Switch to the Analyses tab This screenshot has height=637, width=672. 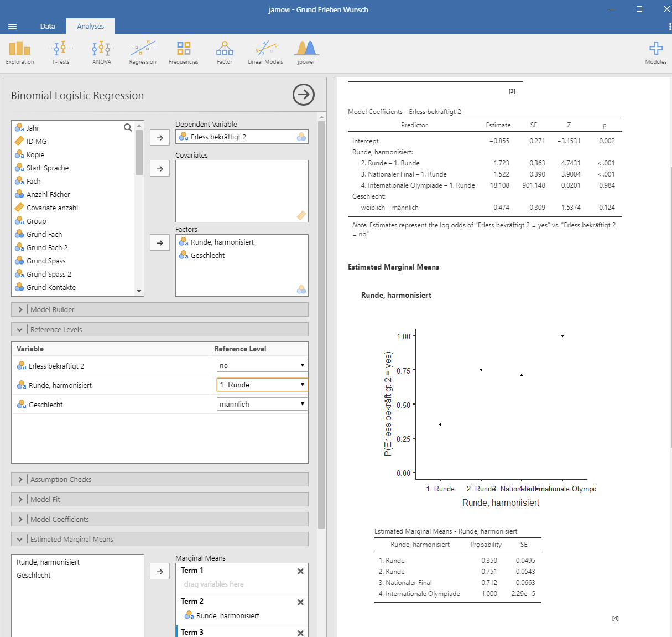coord(91,26)
